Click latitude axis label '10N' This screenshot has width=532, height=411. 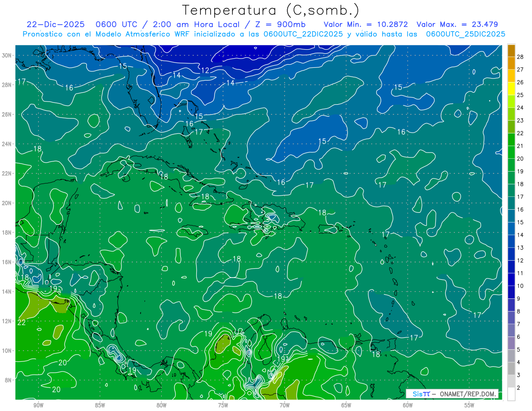pos(8,351)
